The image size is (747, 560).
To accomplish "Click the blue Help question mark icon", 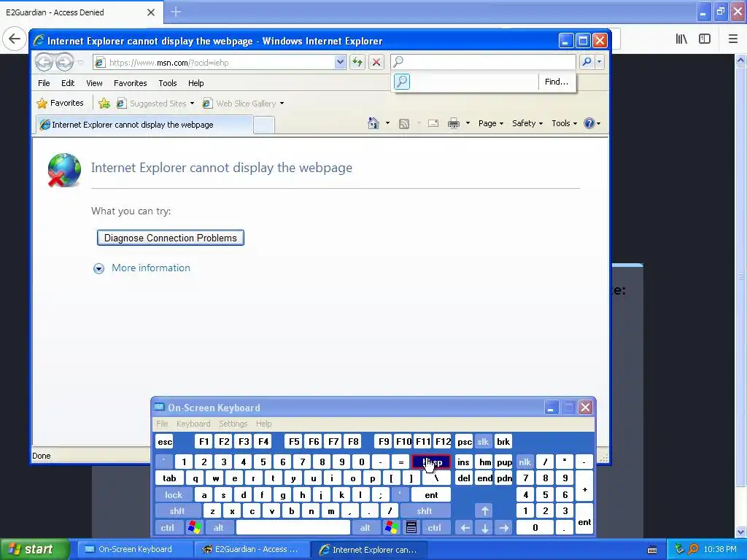I will 589,123.
